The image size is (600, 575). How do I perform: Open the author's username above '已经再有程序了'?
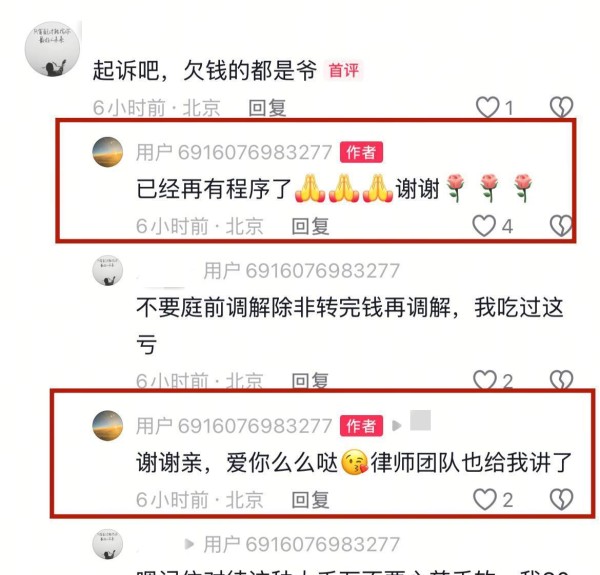coord(234,152)
